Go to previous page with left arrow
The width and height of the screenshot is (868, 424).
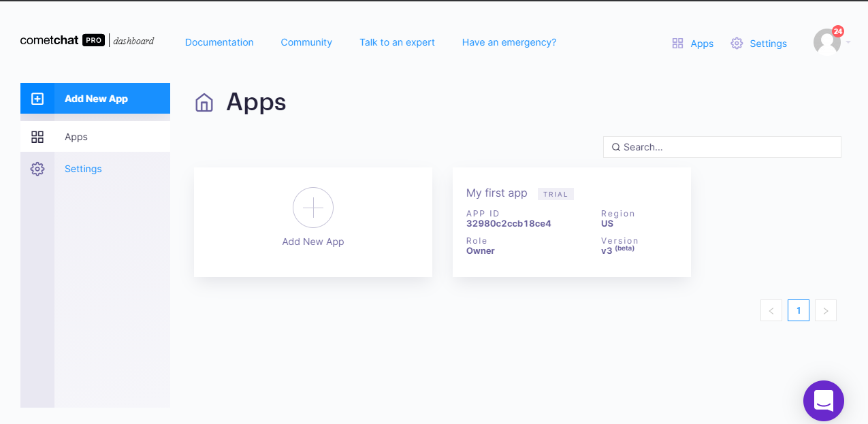[771, 310]
